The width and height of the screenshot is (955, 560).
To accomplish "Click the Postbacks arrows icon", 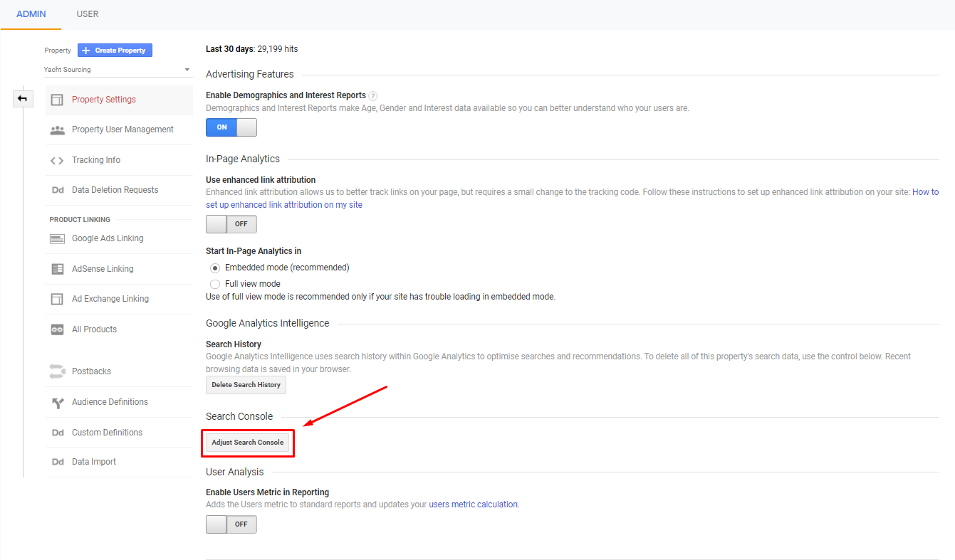I will (57, 371).
